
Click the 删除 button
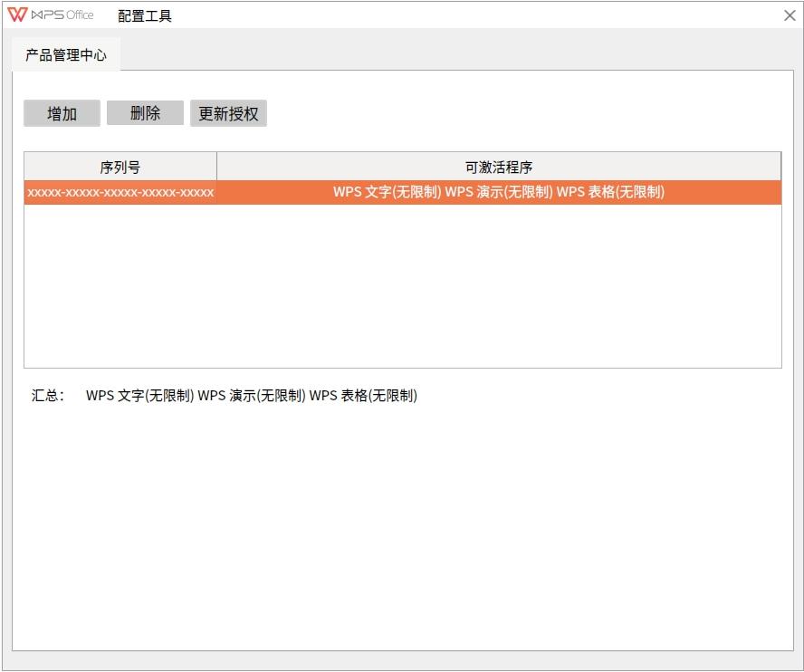(x=145, y=113)
